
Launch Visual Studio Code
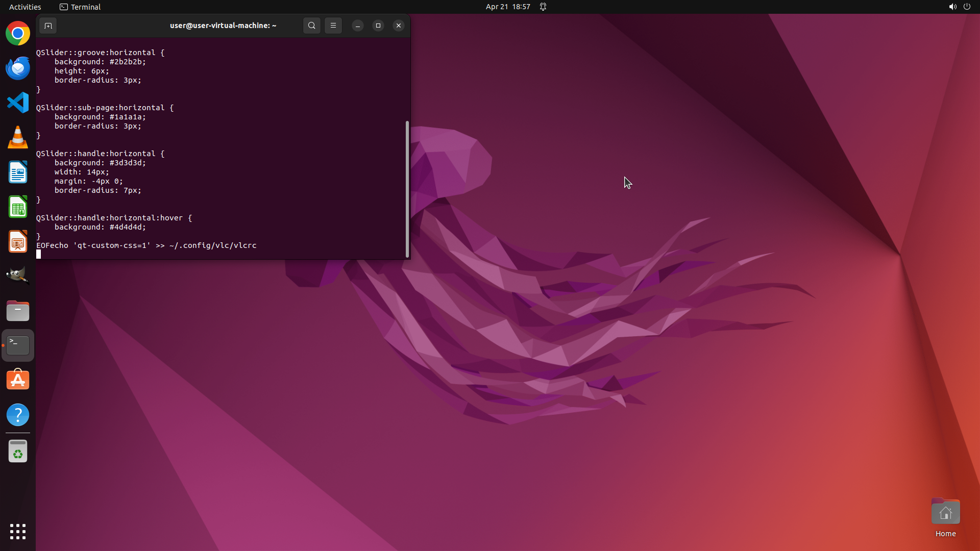point(18,103)
